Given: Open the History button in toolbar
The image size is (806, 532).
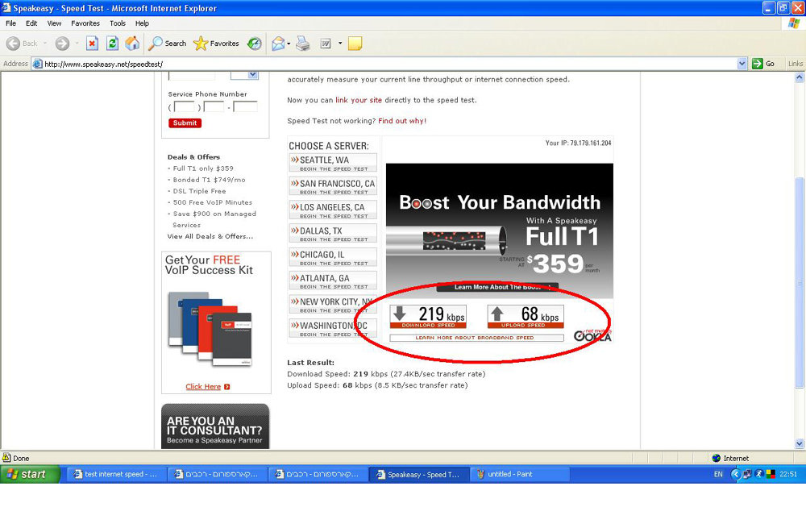Looking at the screenshot, I should [254, 44].
